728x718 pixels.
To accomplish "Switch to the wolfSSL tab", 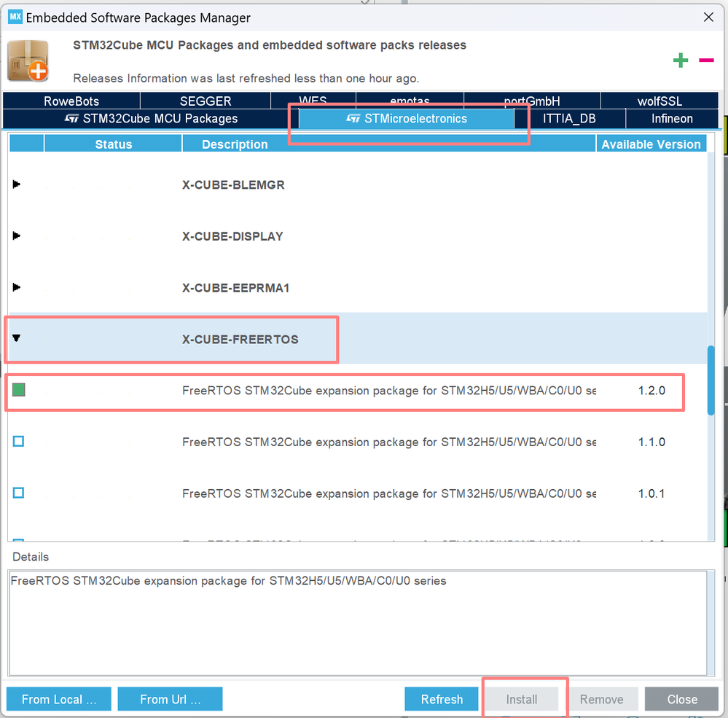I will click(x=659, y=101).
